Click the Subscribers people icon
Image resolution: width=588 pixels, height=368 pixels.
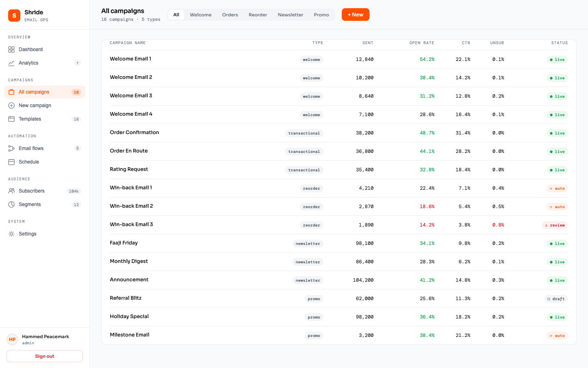pyautogui.click(x=11, y=191)
